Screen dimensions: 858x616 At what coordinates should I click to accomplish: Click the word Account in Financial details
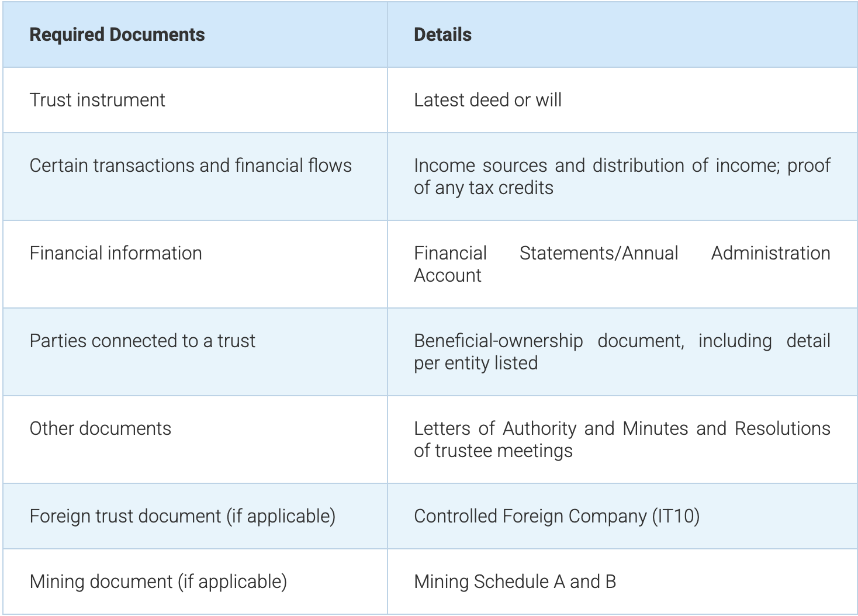(x=448, y=276)
